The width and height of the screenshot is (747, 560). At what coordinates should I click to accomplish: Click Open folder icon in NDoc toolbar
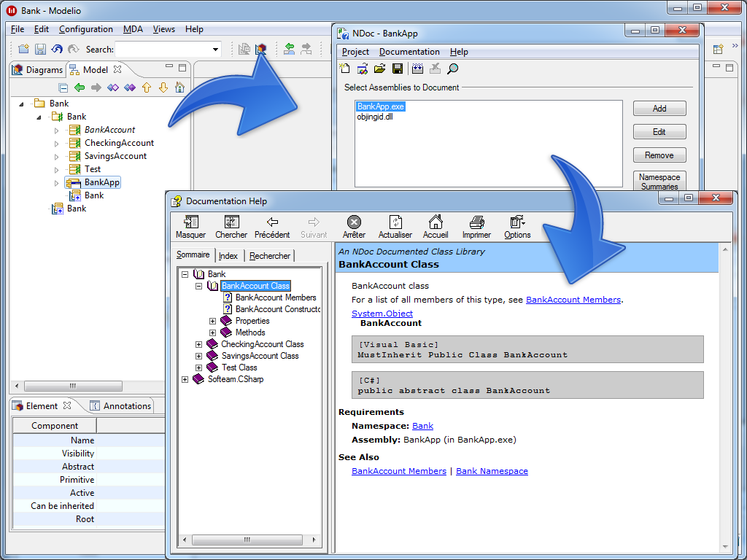pyautogui.click(x=379, y=69)
